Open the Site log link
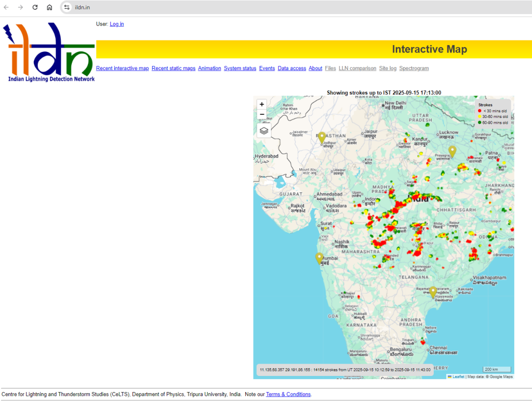Screen dimensions: 532x417 click(x=388, y=69)
